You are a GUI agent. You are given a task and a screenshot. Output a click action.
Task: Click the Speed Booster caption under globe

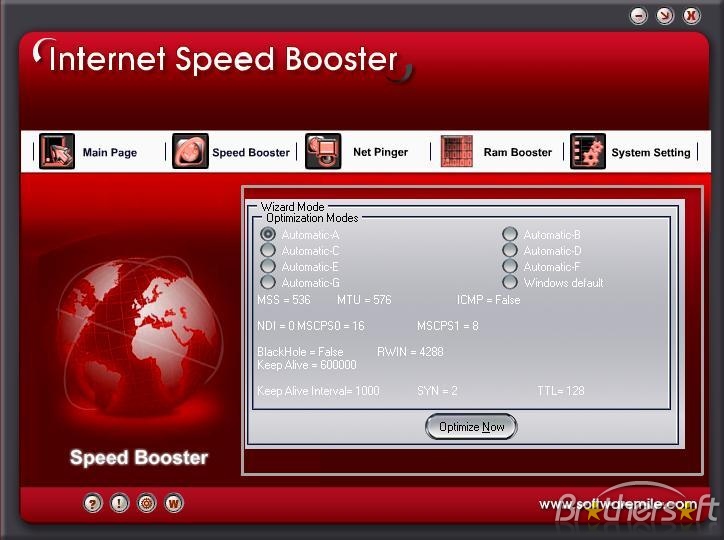pyautogui.click(x=139, y=457)
